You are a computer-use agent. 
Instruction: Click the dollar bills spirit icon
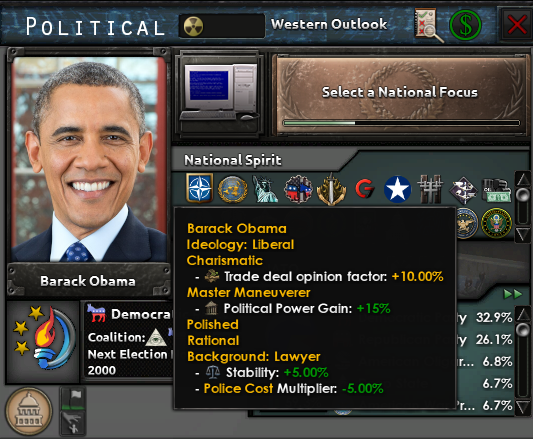(496, 190)
